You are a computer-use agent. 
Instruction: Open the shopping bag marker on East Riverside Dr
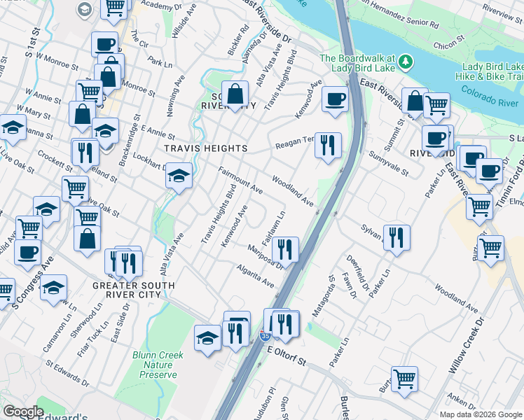pyautogui.click(x=415, y=101)
